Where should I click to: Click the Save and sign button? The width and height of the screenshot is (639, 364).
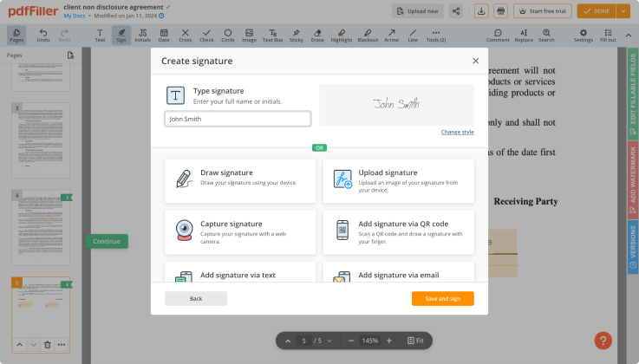click(x=442, y=298)
